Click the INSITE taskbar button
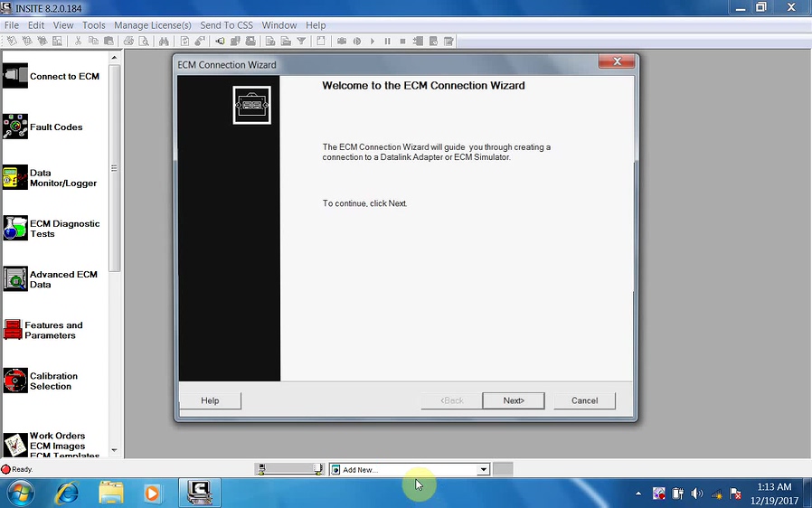The height and width of the screenshot is (508, 812). pos(200,493)
